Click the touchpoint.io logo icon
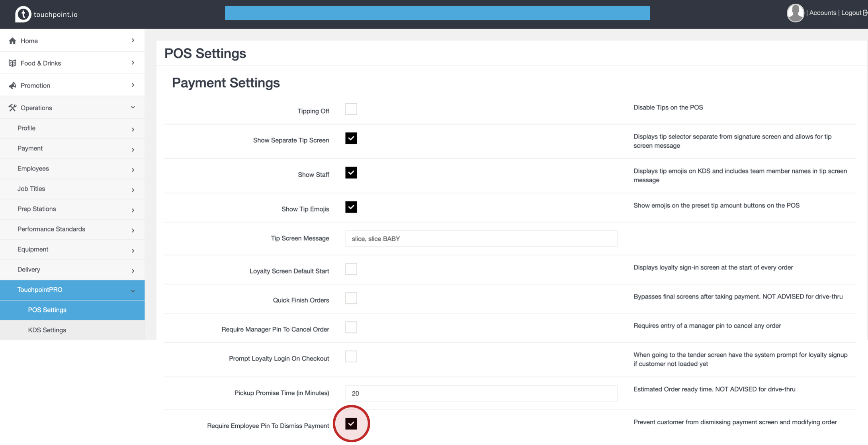868x445 pixels. (x=23, y=14)
